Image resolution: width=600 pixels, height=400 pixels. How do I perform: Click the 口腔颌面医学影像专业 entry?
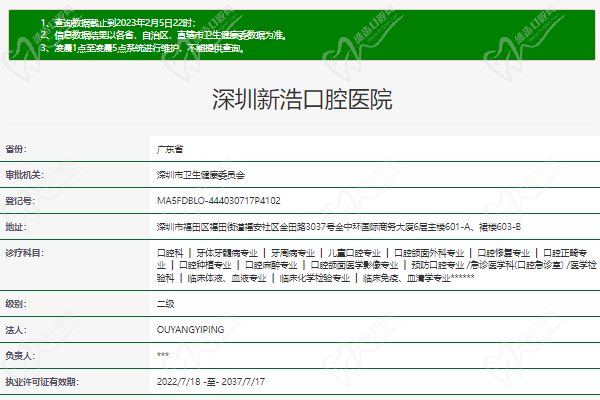[354, 265]
